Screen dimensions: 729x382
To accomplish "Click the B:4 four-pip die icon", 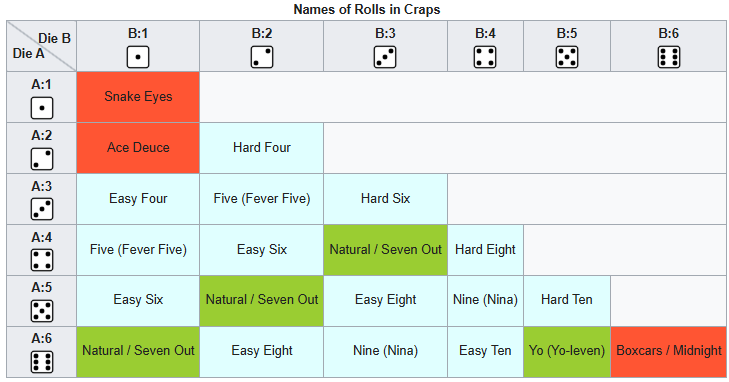I will (x=485, y=57).
